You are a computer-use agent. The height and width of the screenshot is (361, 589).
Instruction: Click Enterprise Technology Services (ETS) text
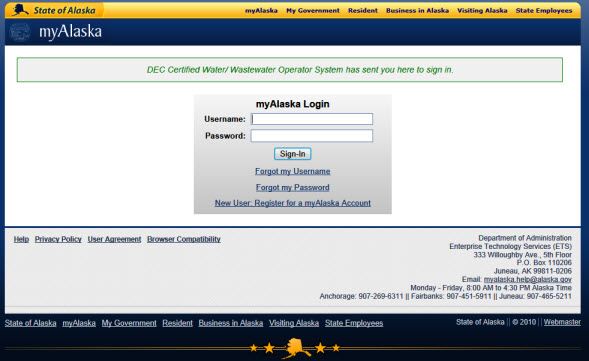510,246
